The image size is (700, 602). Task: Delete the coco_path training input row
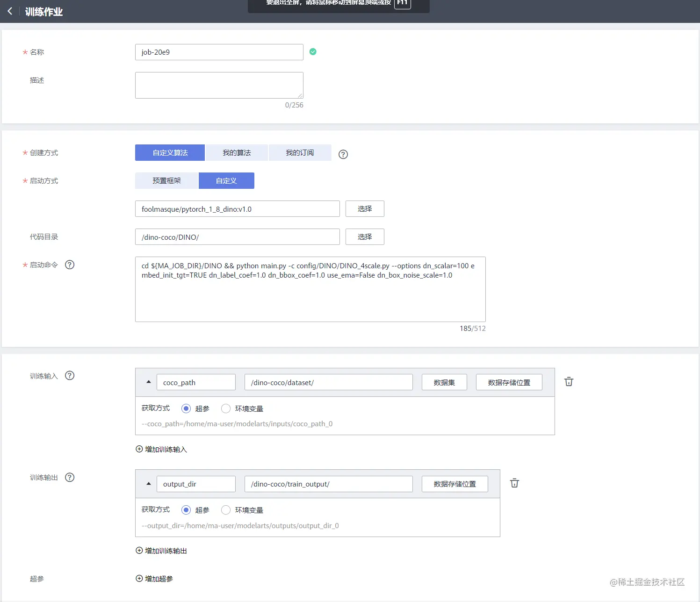pyautogui.click(x=569, y=382)
